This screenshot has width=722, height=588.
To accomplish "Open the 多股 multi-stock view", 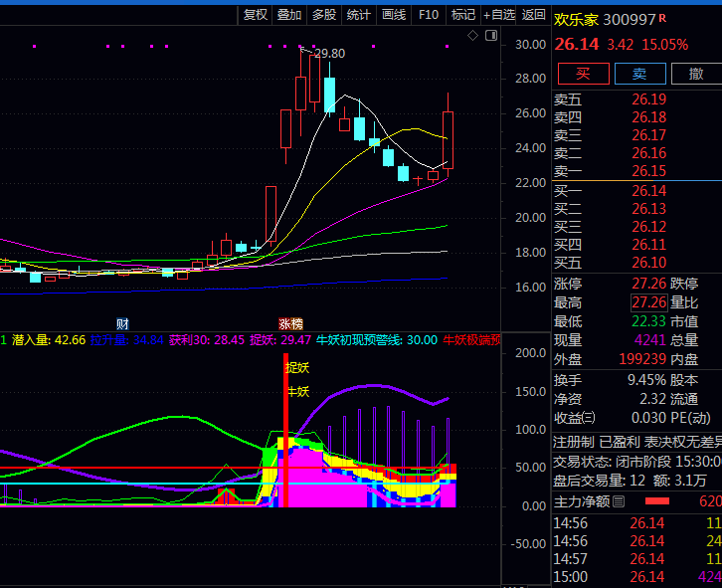I will (323, 14).
